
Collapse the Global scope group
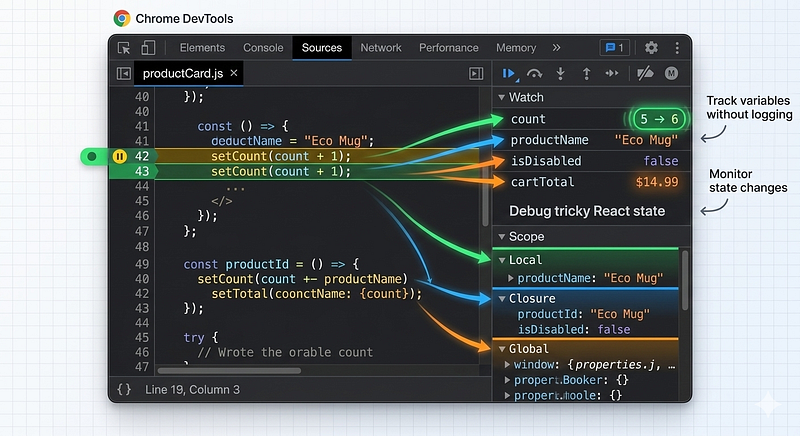pos(502,349)
